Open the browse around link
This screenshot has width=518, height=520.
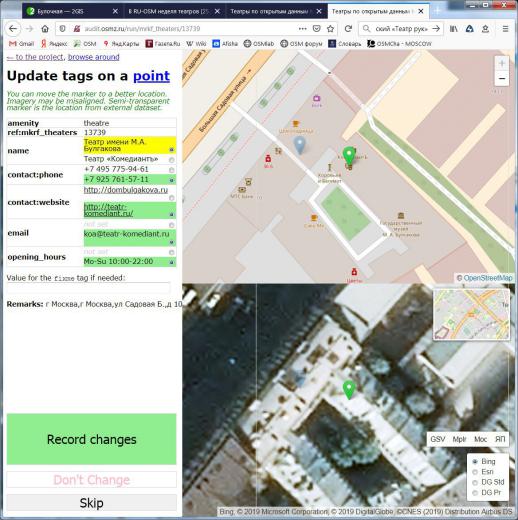pos(94,57)
